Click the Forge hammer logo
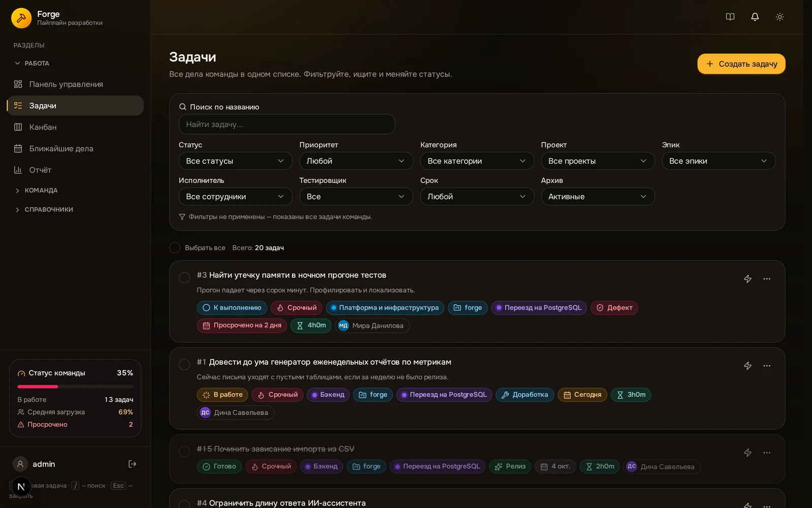 pos(21,18)
